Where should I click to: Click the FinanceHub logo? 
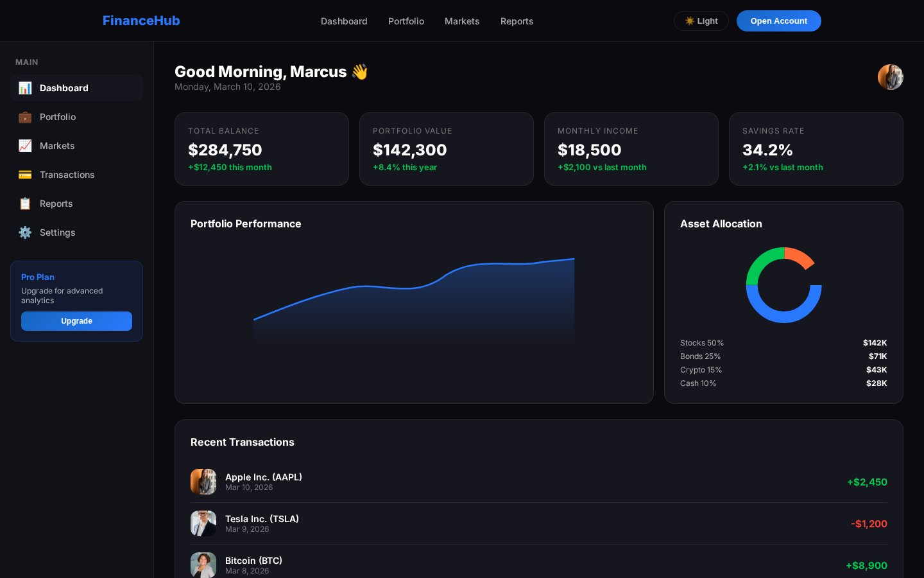click(141, 21)
